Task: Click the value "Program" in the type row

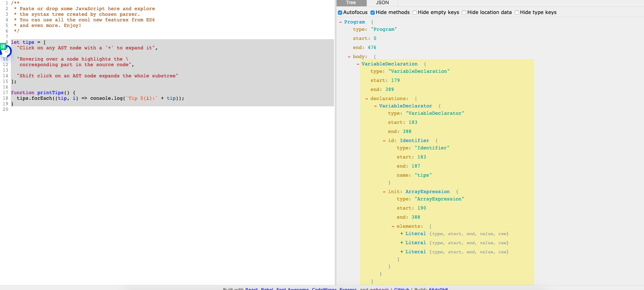Action: click(384, 29)
